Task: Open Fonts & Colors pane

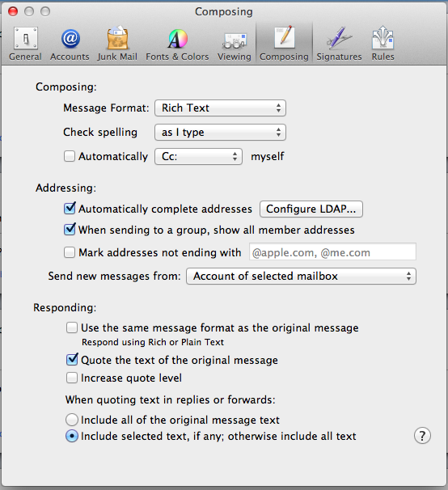Action: point(177,44)
